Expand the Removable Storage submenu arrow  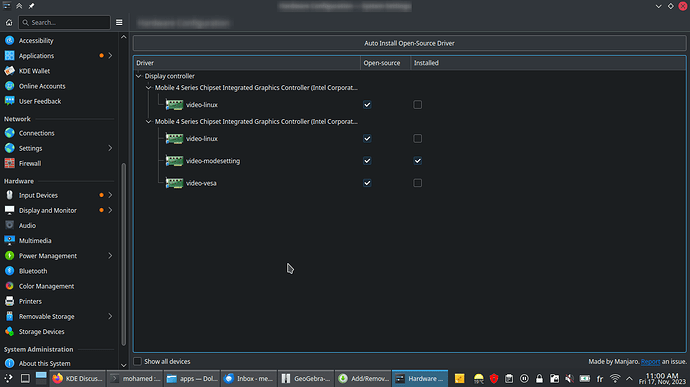[110, 317]
